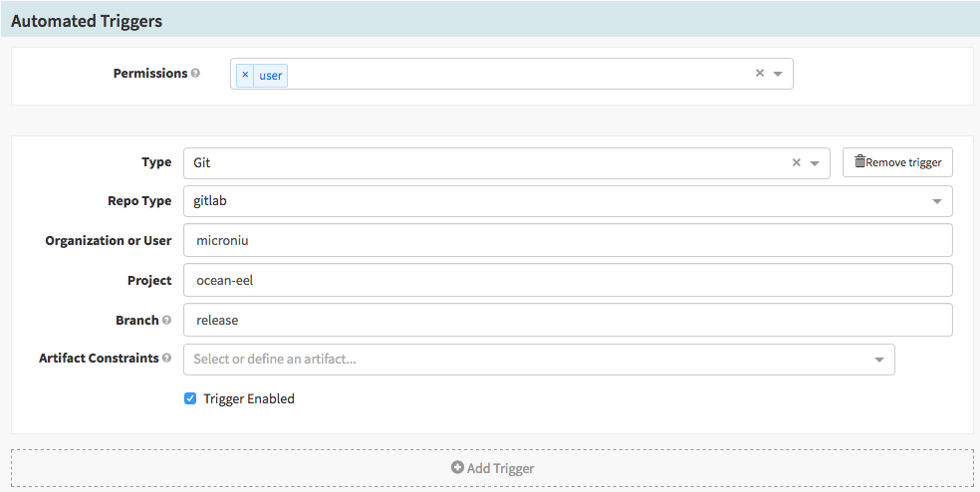Click the Git value in Type box

click(202, 162)
